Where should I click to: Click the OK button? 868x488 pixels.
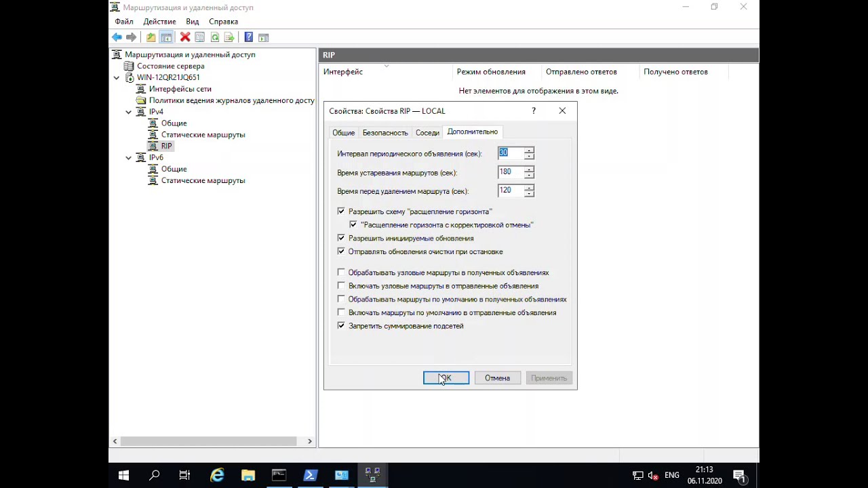(x=446, y=378)
